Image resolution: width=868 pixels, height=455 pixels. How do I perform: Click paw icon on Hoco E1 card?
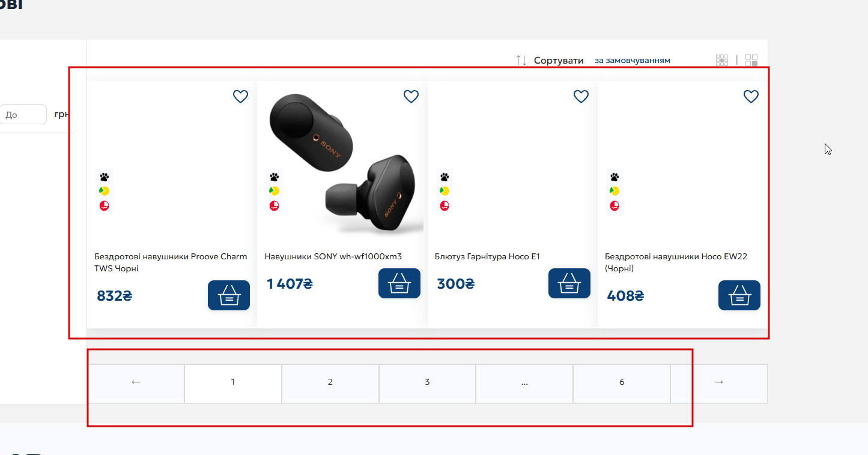pyautogui.click(x=445, y=177)
